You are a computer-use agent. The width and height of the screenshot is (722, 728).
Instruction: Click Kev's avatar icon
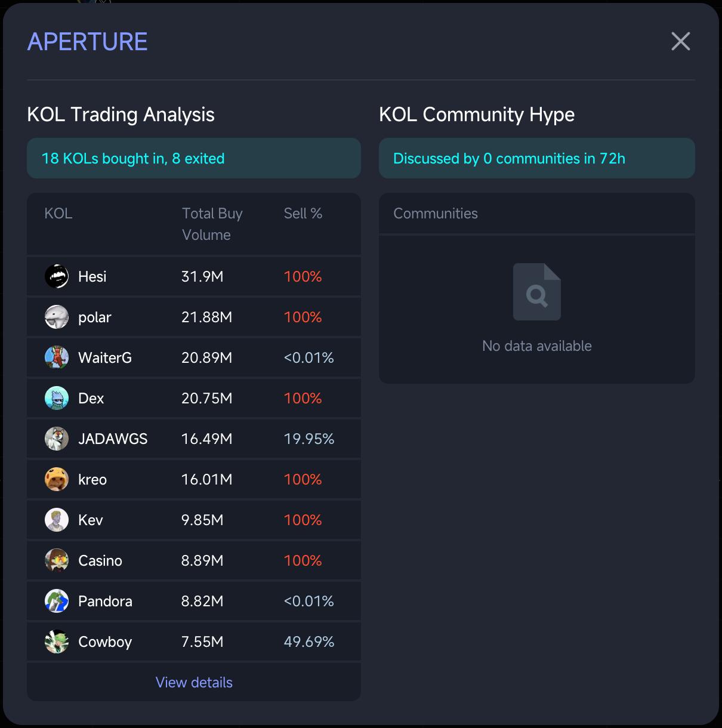[x=57, y=520]
